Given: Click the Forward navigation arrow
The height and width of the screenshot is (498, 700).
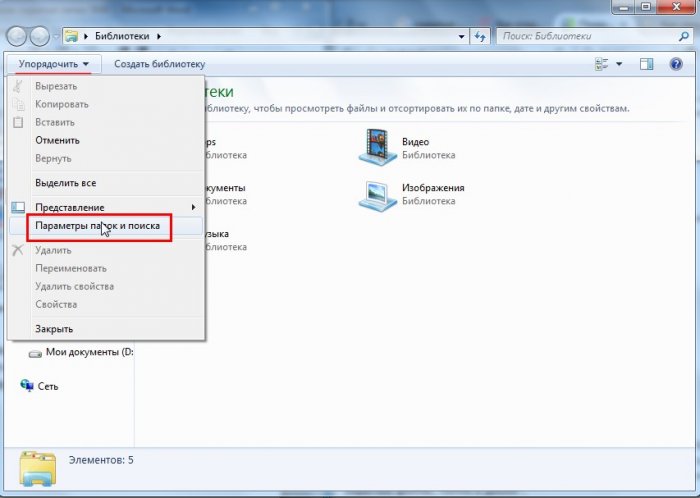Looking at the screenshot, I should [x=40, y=37].
